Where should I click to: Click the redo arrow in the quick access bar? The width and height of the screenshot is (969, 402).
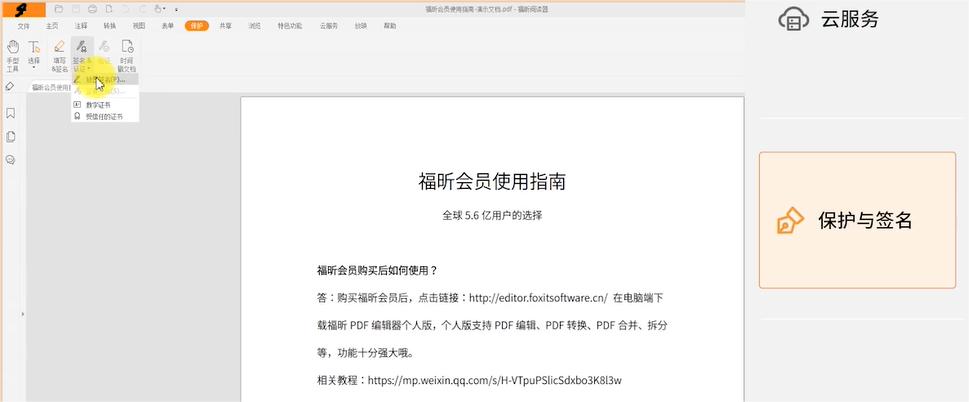click(142, 9)
